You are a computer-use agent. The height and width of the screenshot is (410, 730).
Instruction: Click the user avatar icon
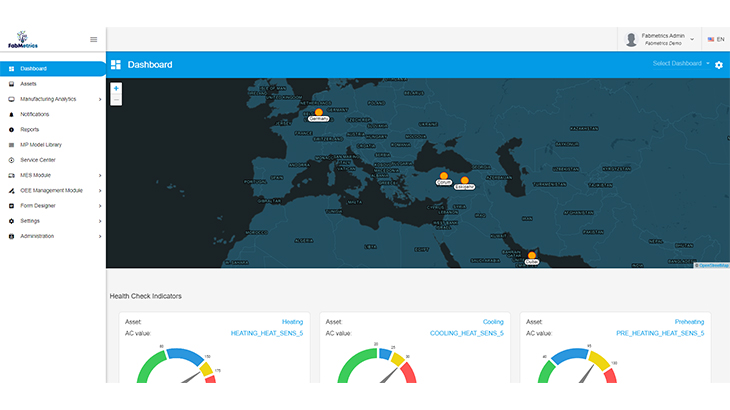point(631,40)
